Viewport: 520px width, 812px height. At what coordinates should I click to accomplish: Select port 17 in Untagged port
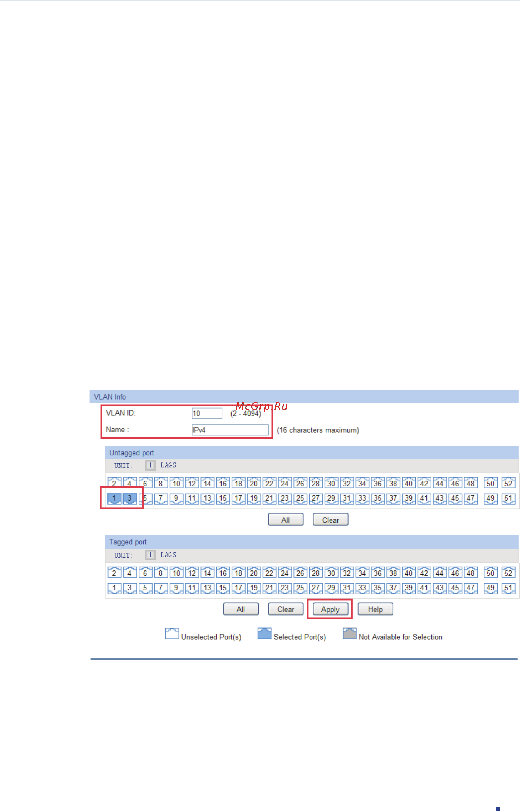[238, 499]
